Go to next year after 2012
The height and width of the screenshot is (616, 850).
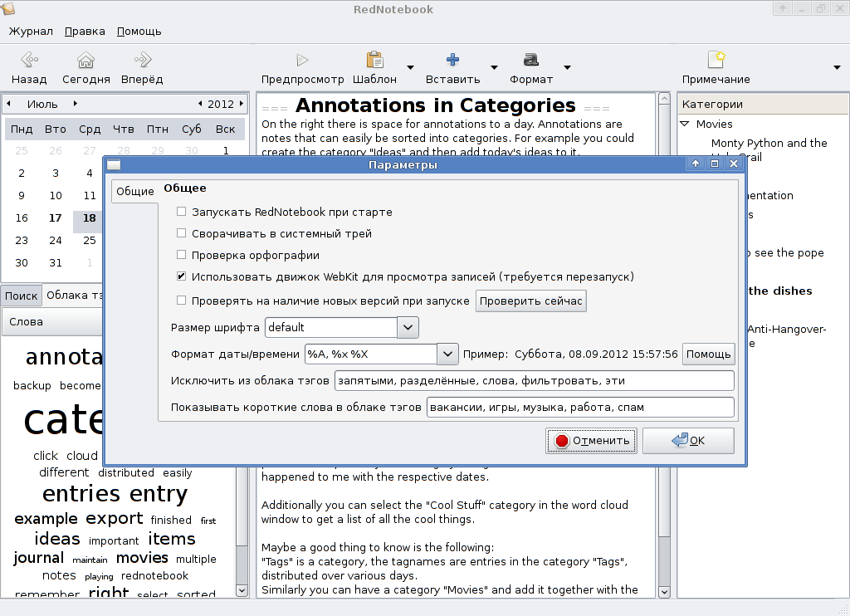pyautogui.click(x=242, y=104)
